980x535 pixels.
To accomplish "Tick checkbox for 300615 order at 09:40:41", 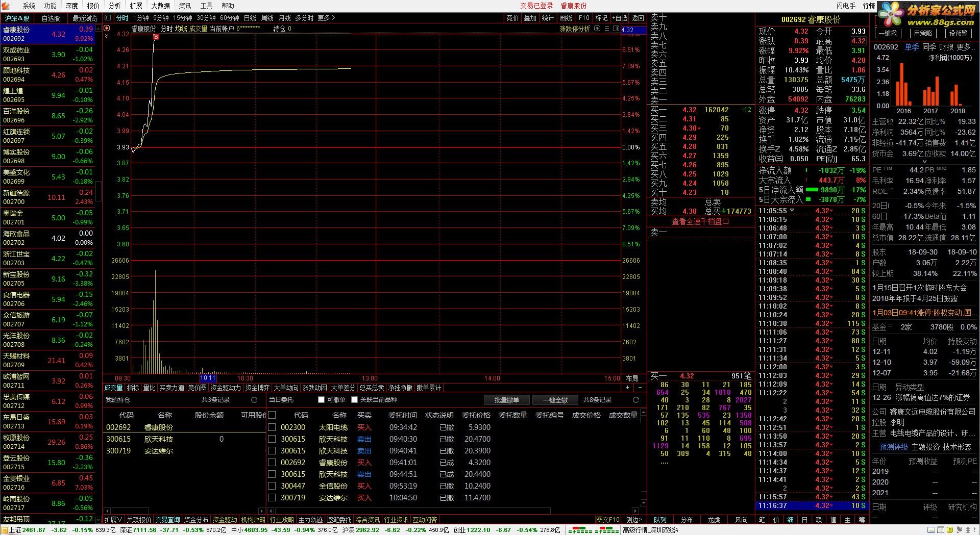I will coord(272,451).
